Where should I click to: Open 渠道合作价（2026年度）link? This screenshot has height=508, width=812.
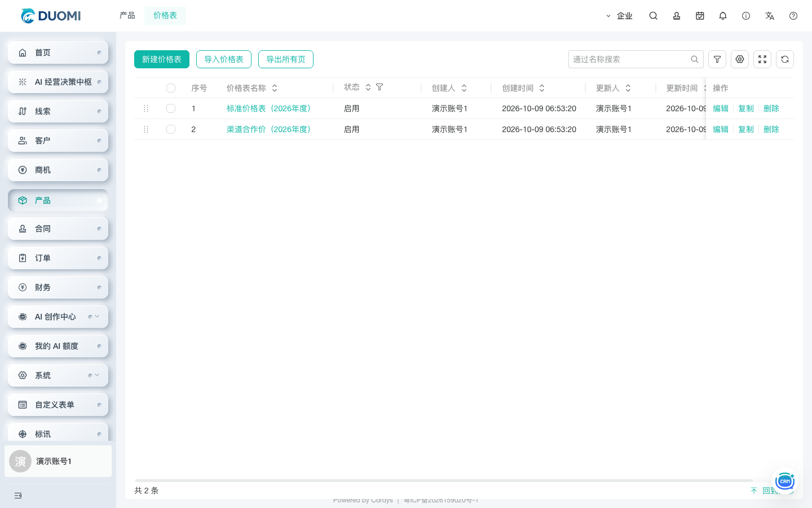[270, 129]
